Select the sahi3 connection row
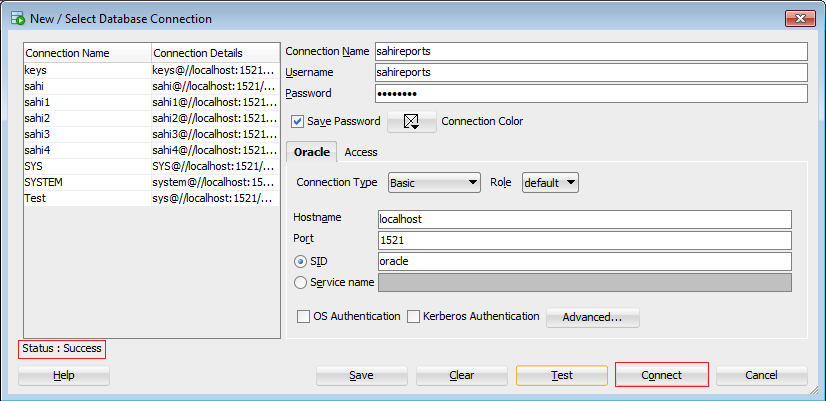Screen dimensions: 826x401 click(38, 134)
